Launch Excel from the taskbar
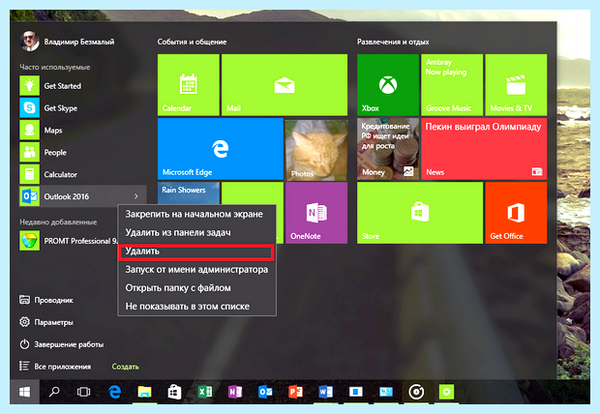This screenshot has width=600, height=414. 205,392
